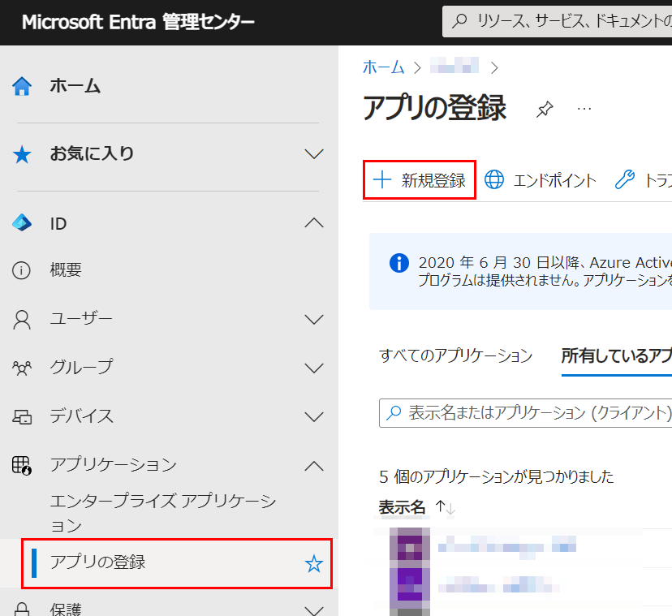Open 概要 in the ID menu

(66, 270)
